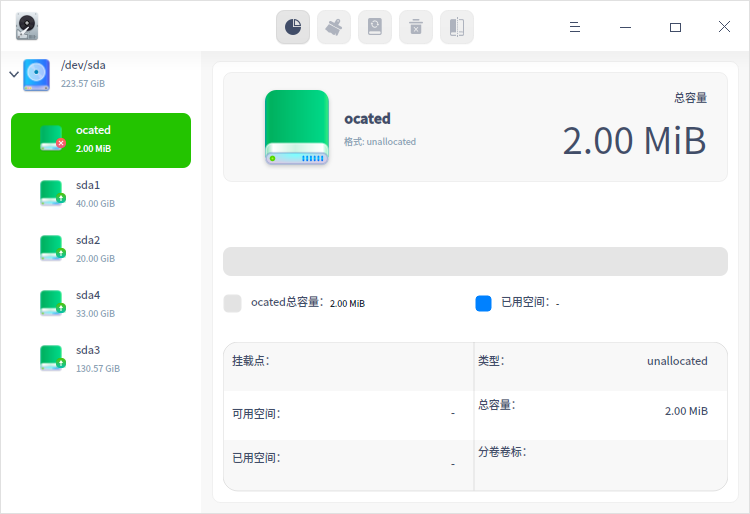The height and width of the screenshot is (514, 750).
Task: Click the gray partition usage bar
Action: pos(475,262)
